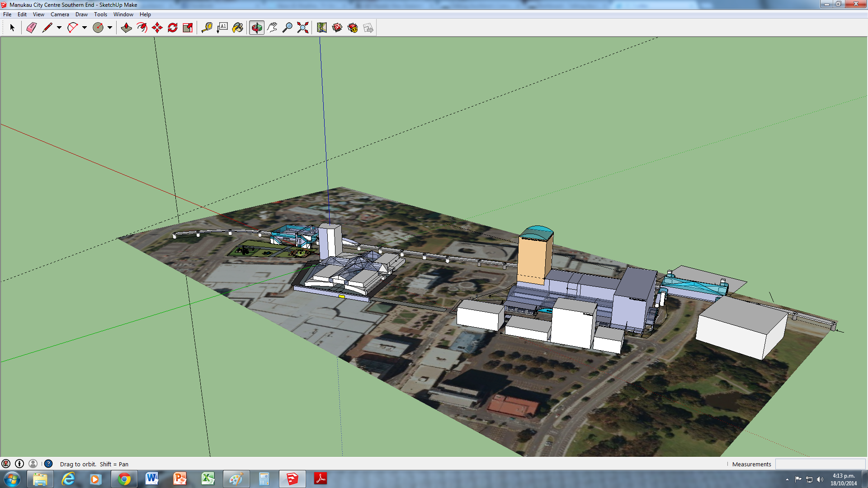Open the Window menu

123,14
